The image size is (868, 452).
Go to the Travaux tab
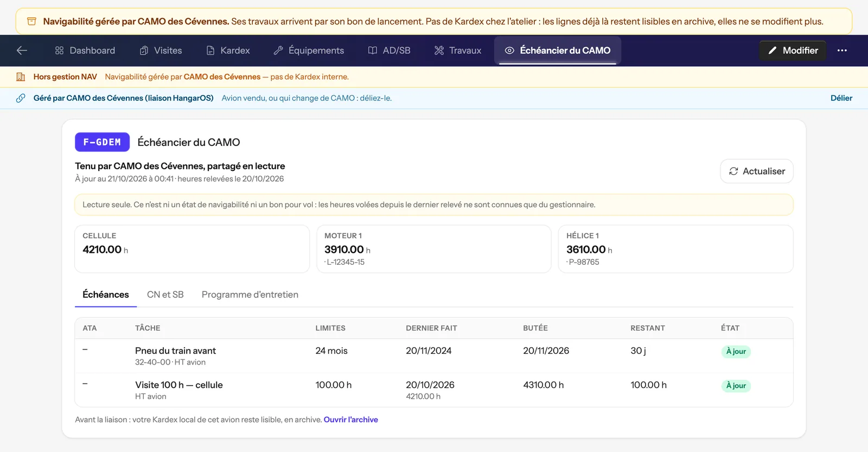coord(458,50)
